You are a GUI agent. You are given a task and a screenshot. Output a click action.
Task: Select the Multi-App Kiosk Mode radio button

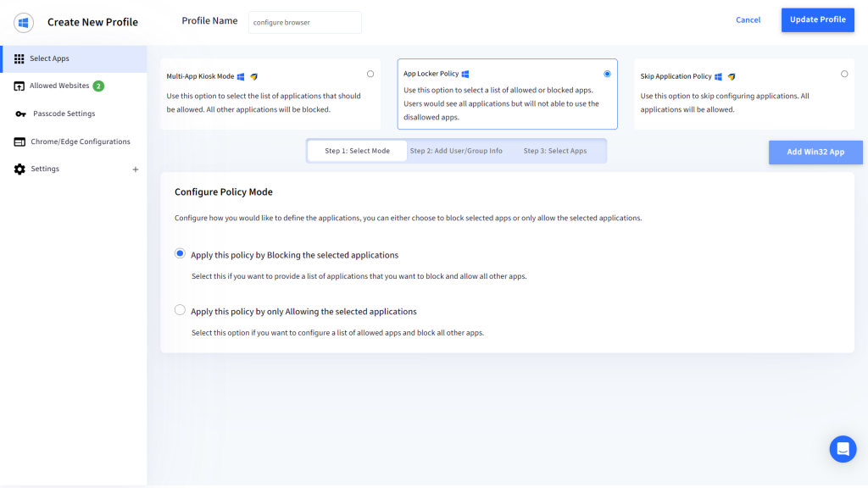[x=370, y=74]
